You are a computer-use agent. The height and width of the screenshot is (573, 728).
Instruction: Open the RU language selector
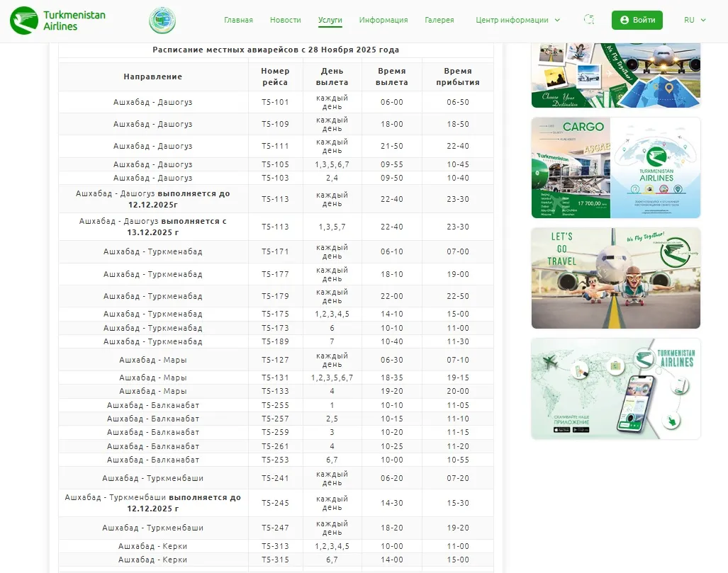[695, 20]
